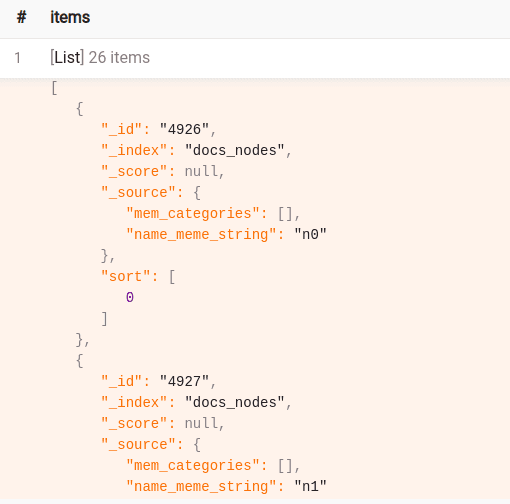Click the "n1" name_meme_string value

click(310, 486)
